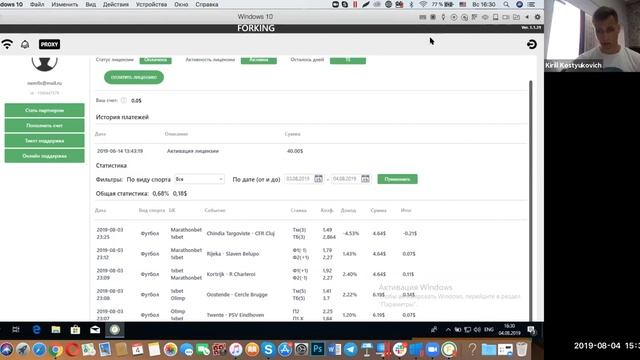Open the Справка menu
Viewport: 640px width, 360px height.
pos(207,4)
